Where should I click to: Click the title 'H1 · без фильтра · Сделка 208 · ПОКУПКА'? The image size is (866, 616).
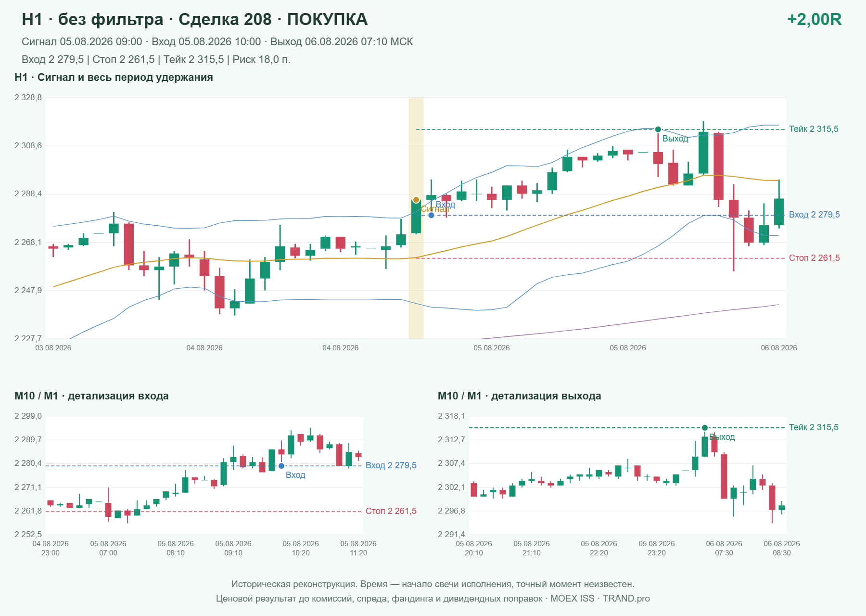coord(195,19)
